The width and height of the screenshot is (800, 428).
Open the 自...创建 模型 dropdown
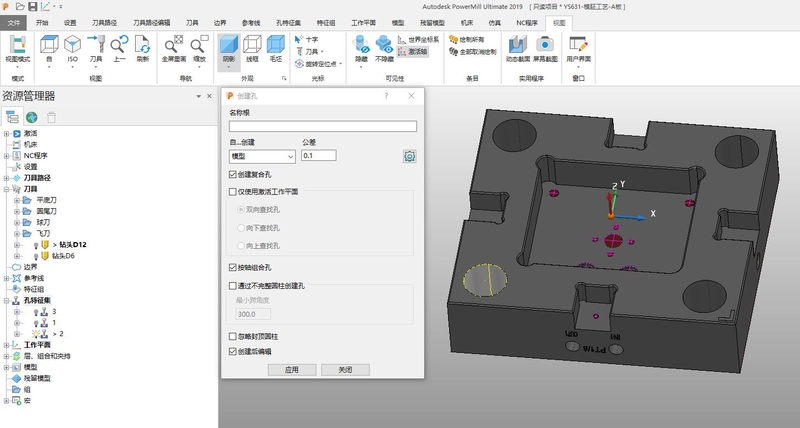262,156
